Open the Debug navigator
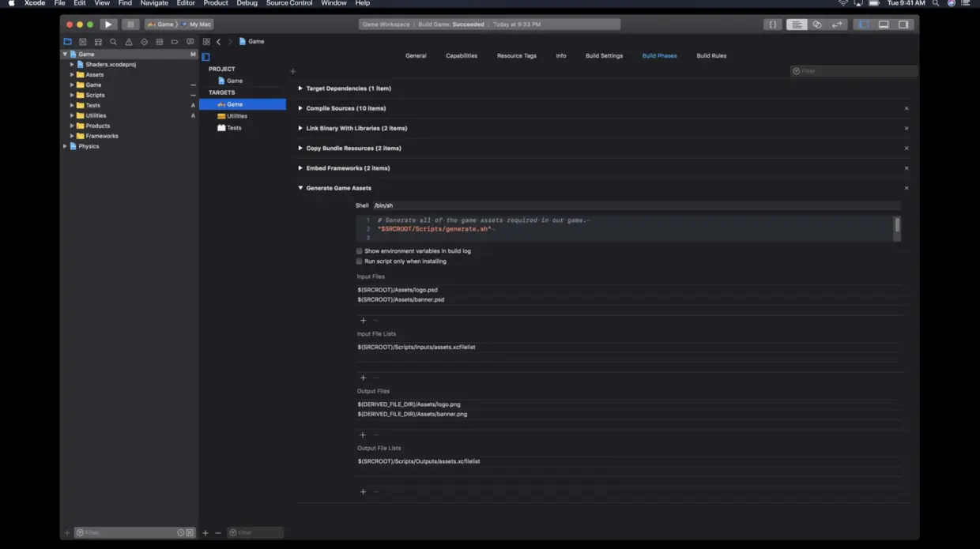The width and height of the screenshot is (980, 549). point(160,42)
